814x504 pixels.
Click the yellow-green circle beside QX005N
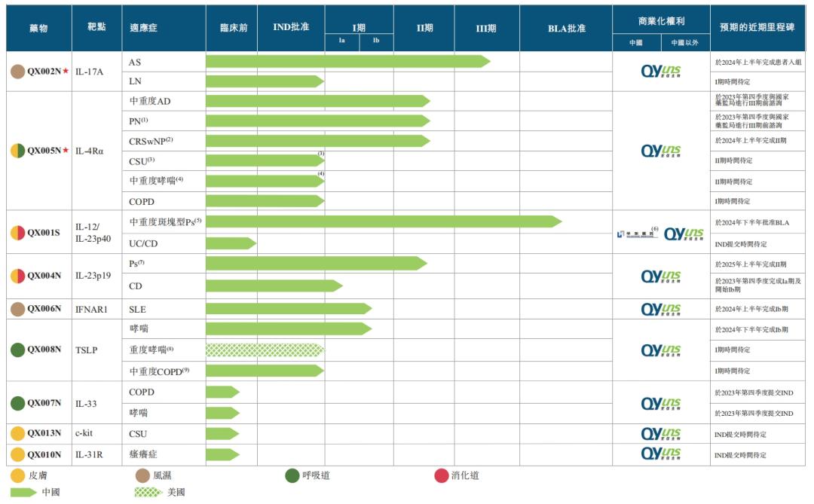[x=17, y=151]
